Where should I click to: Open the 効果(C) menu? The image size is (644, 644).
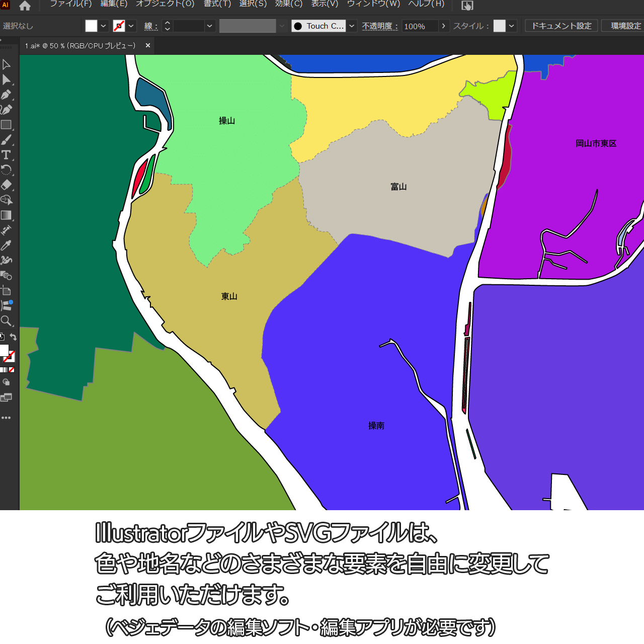click(x=289, y=4)
